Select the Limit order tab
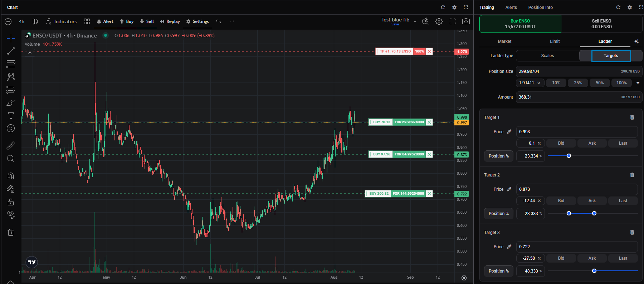The height and width of the screenshot is (284, 644). [555, 41]
